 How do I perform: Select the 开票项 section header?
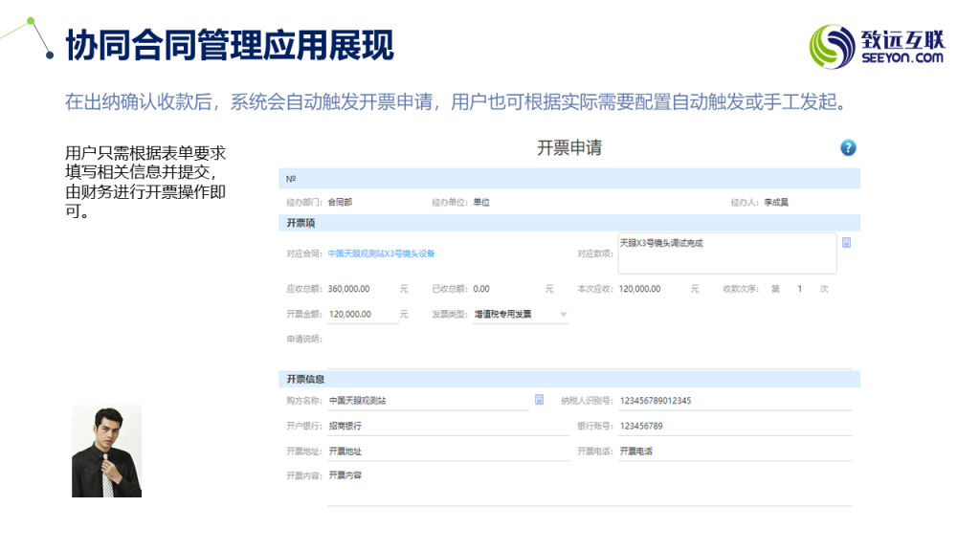(301, 223)
